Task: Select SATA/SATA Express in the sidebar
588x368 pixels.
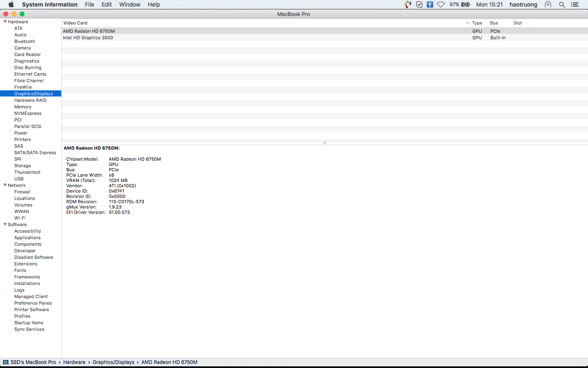Action: 35,153
